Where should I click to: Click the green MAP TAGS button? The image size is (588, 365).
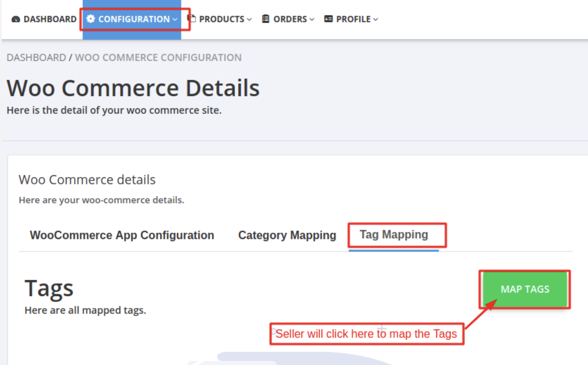[525, 289]
